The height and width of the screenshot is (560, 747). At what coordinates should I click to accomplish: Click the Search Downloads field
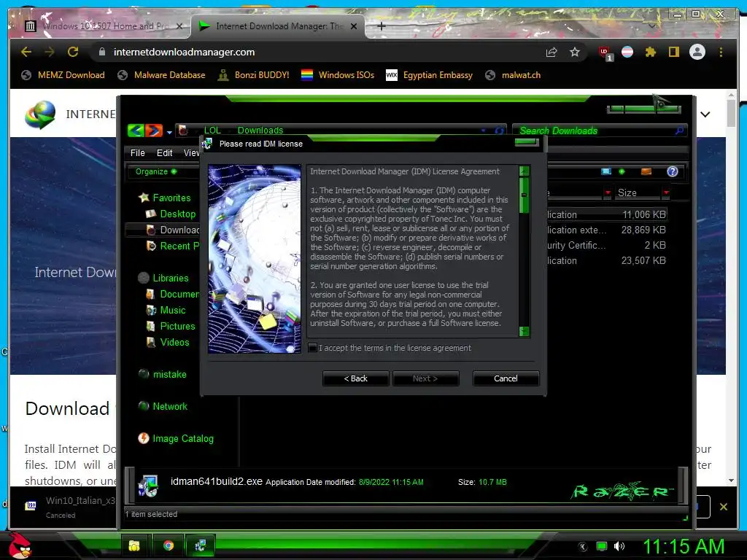click(x=600, y=131)
